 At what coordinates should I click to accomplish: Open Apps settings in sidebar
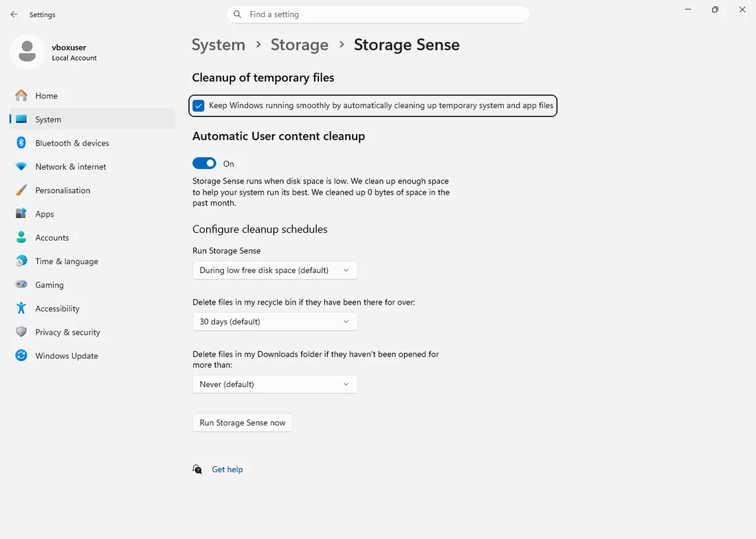[x=92, y=214]
